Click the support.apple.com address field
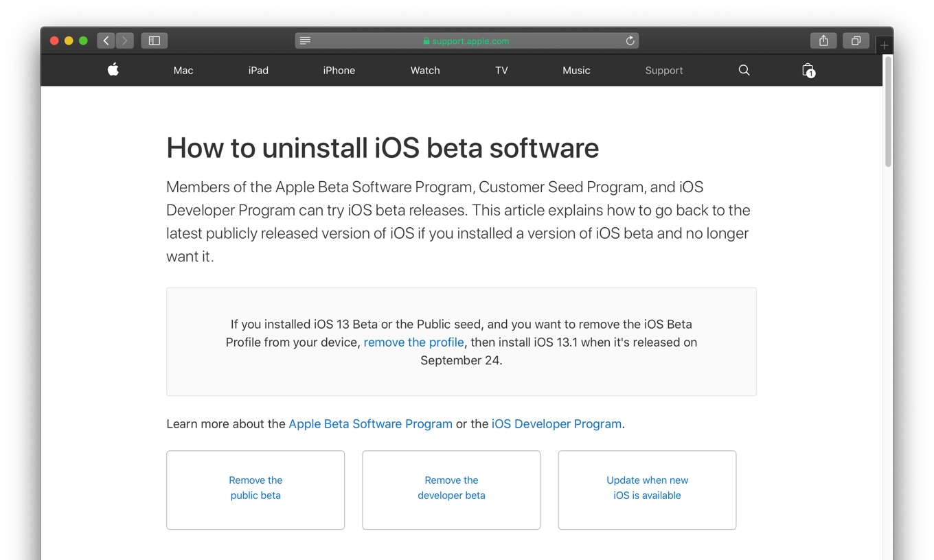Viewport: 934px width, 560px height. [x=467, y=40]
